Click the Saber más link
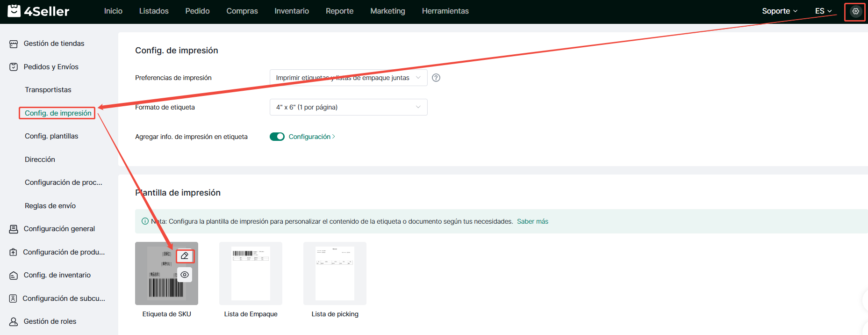The height and width of the screenshot is (335, 868). click(532, 221)
